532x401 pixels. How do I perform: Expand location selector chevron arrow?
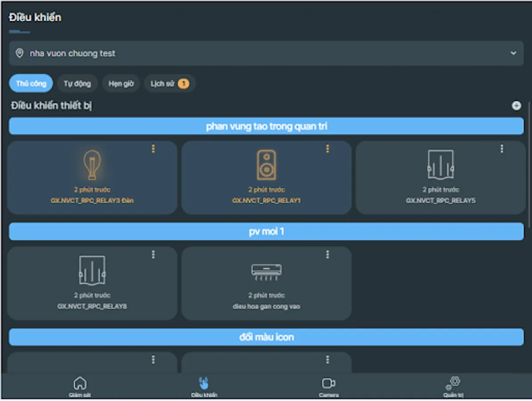point(513,53)
